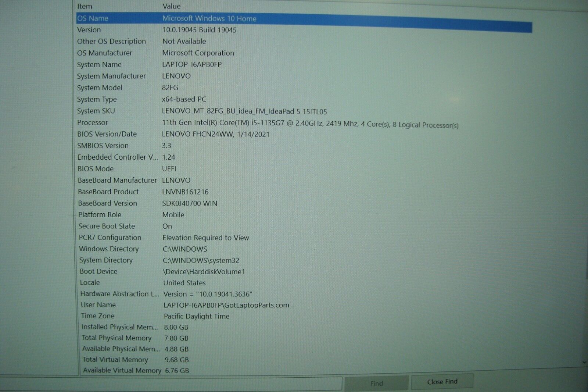Image resolution: width=588 pixels, height=392 pixels.
Task: Select the OS Manufacturer row
Action: [105, 53]
